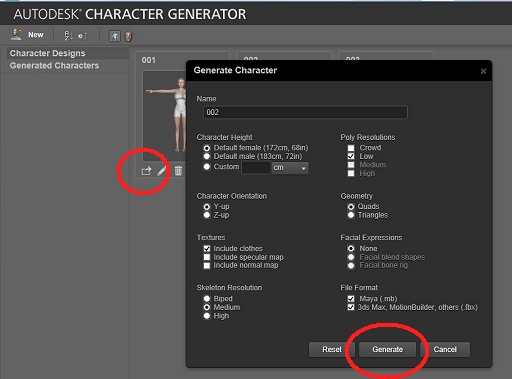Viewport: 512px width, 379px height.
Task: Open the cm height unit dropdown
Action: (290, 168)
